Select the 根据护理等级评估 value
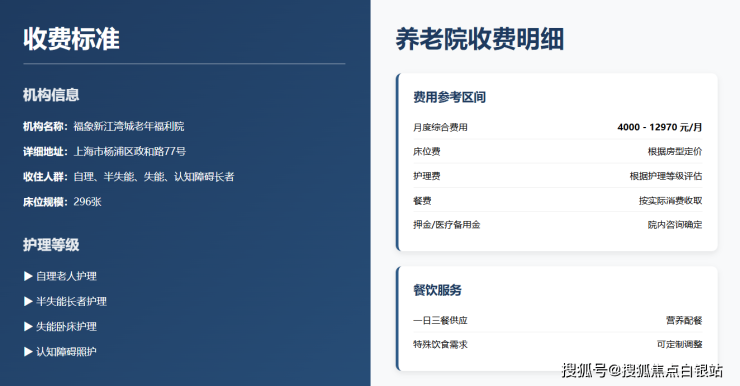Viewport: 740px width, 386px height. [x=666, y=176]
